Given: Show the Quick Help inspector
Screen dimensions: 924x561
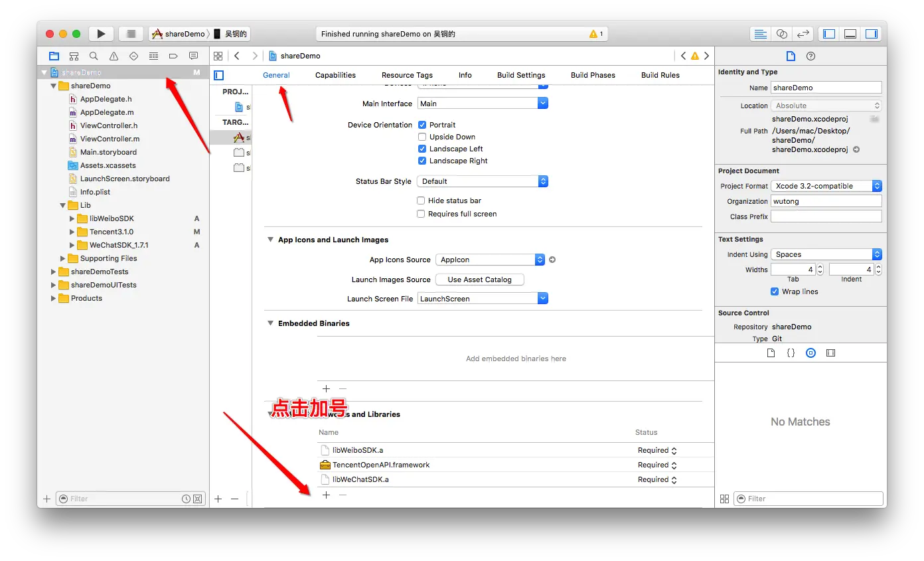Looking at the screenshot, I should (810, 56).
